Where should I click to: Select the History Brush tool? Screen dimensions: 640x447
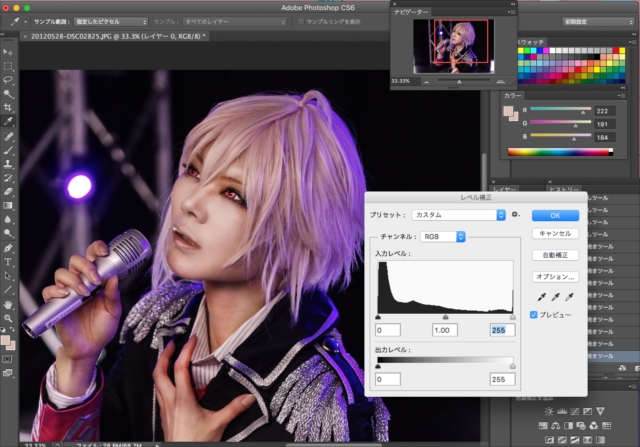point(8,178)
